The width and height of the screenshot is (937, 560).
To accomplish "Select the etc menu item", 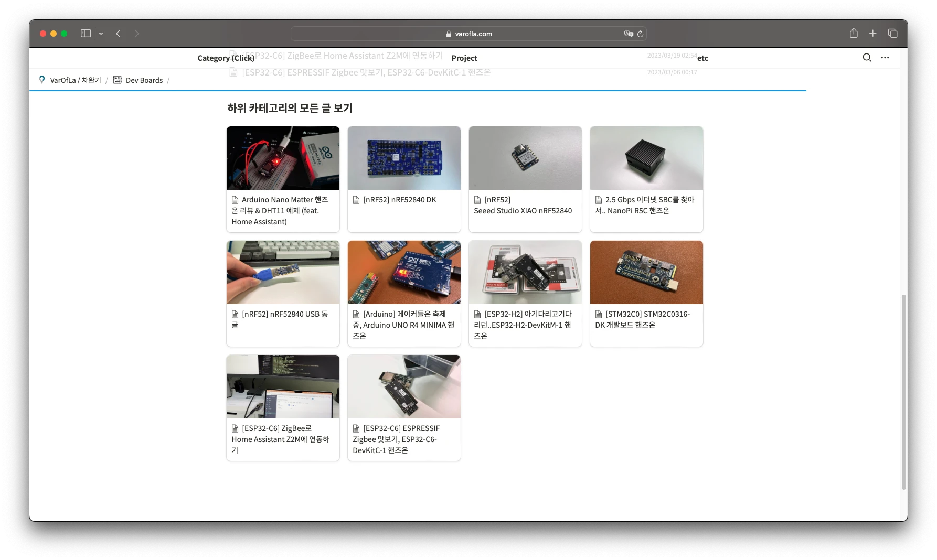I will pyautogui.click(x=702, y=58).
